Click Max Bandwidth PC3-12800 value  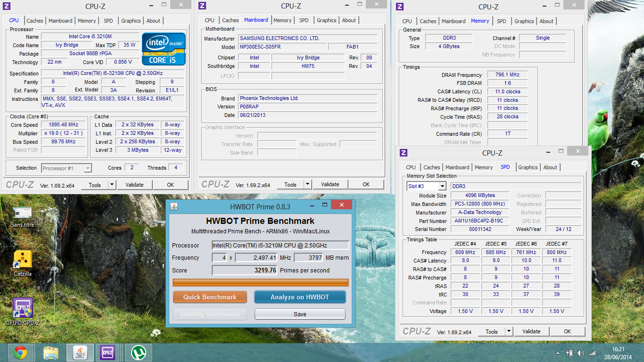click(479, 204)
